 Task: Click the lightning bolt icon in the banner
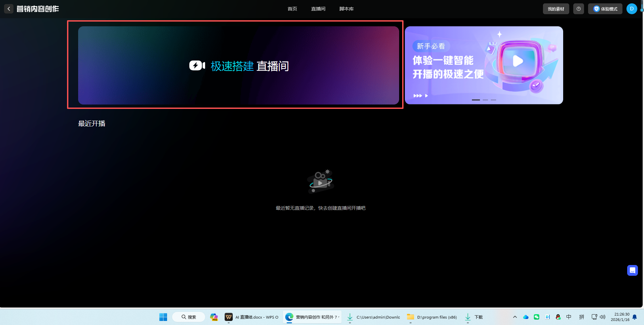click(x=197, y=66)
